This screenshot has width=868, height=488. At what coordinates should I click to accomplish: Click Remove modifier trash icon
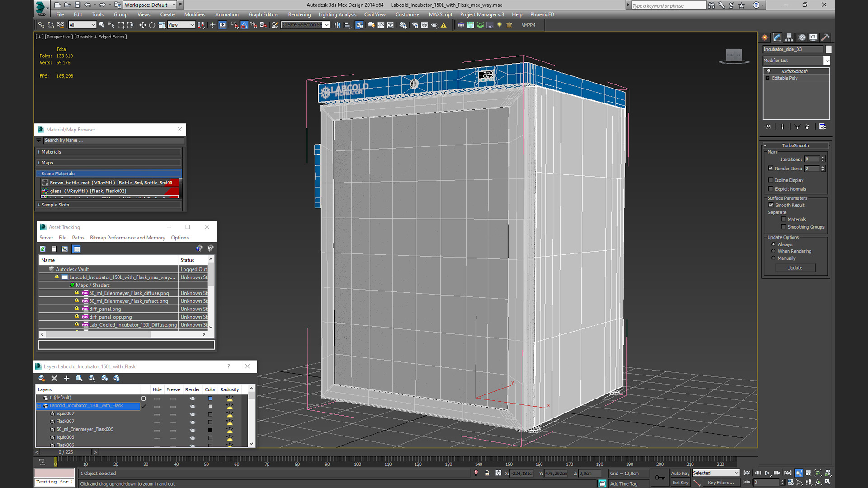(807, 127)
